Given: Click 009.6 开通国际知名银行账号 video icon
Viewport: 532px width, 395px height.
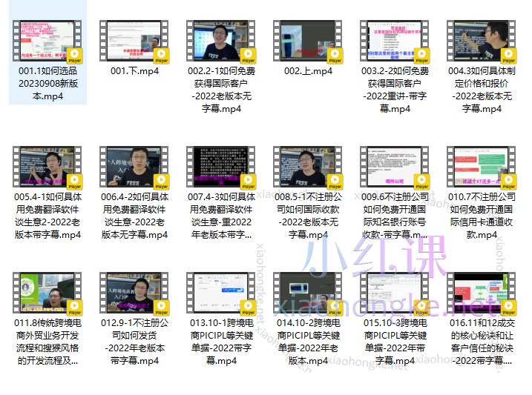Looking at the screenshot, I should (395, 167).
